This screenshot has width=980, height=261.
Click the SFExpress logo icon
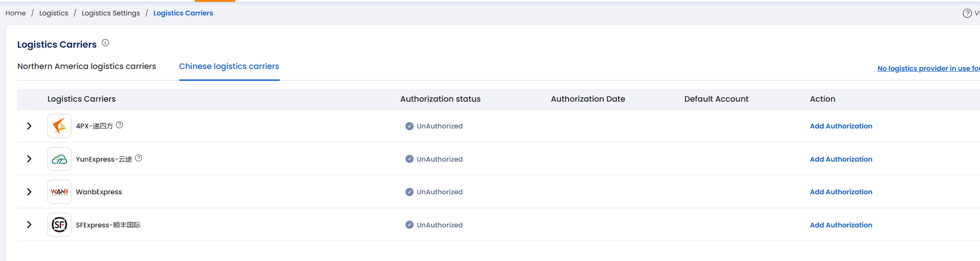(x=59, y=225)
